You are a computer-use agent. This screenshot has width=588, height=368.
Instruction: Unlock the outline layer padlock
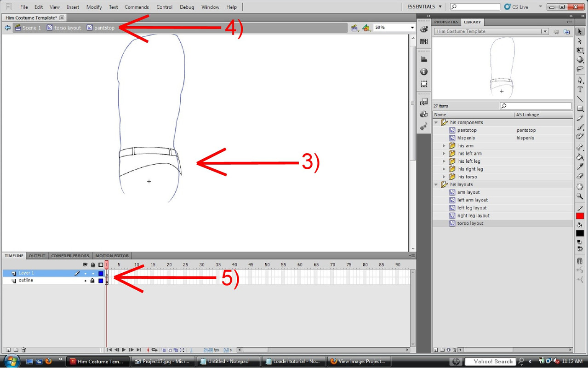[x=92, y=281]
